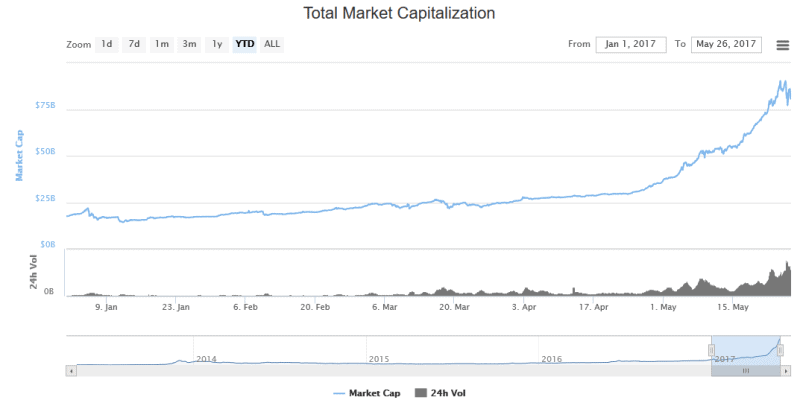Open the chart context menu hamburger icon
This screenshot has width=800, height=400.
coord(781,45)
